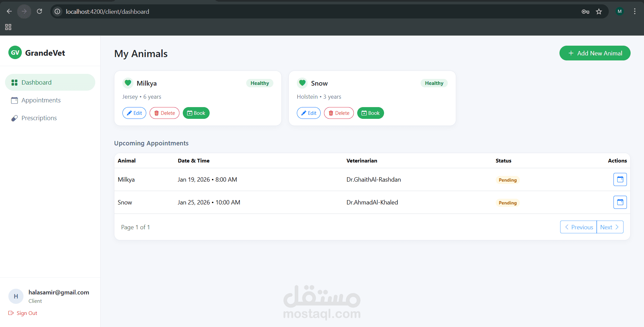Select Dr.AhmadAl-Khaled in the table
Image resolution: width=644 pixels, height=327 pixels.
372,202
